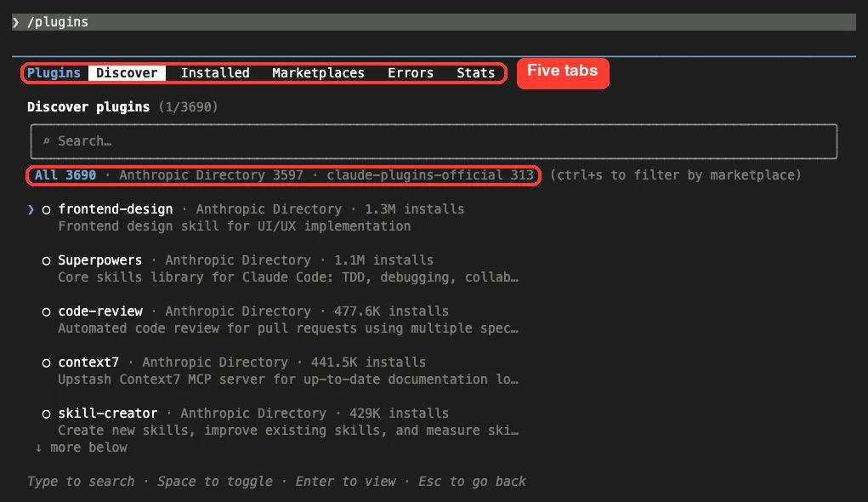
Task: Click the 'Type to search' footer hint
Action: tap(81, 481)
